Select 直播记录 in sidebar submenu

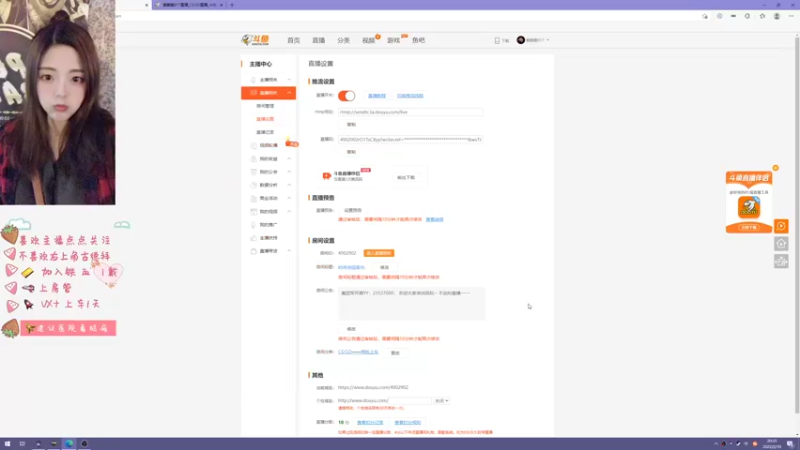[x=265, y=132]
